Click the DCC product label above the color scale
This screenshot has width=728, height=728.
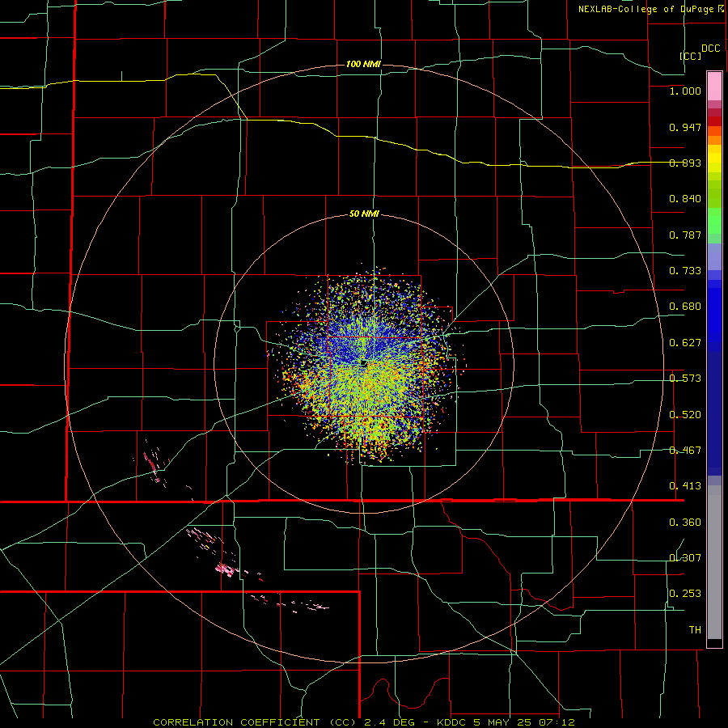[x=710, y=49]
